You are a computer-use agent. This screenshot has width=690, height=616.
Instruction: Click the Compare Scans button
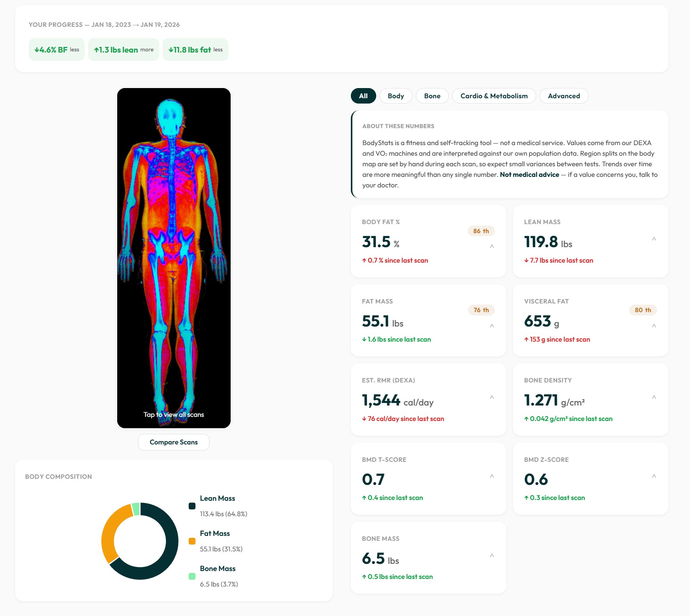(x=174, y=442)
